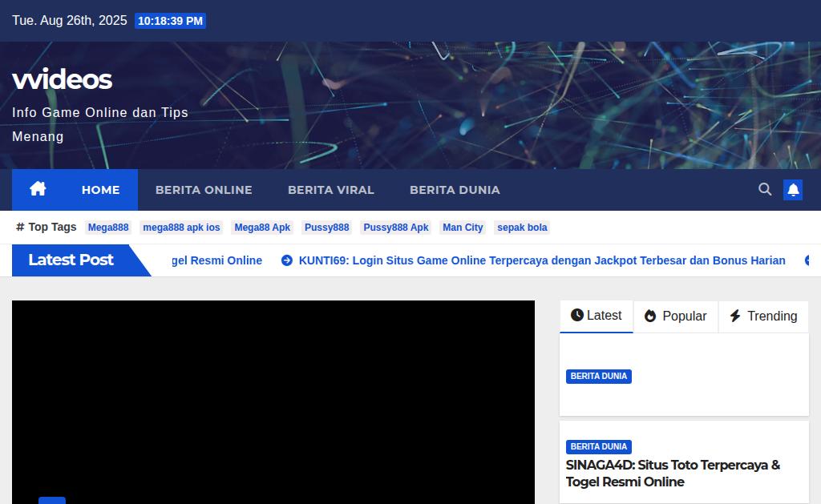
Task: Open BERITA ONLINE menu item
Action: [x=204, y=190]
